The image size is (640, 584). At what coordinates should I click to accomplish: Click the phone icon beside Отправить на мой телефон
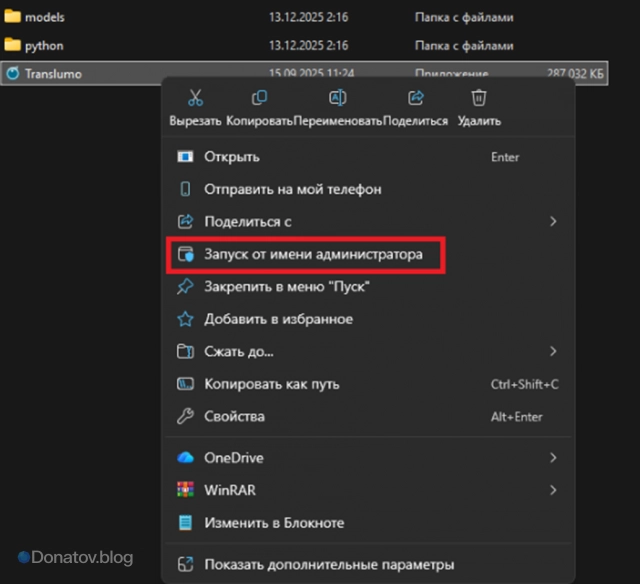[x=185, y=189]
